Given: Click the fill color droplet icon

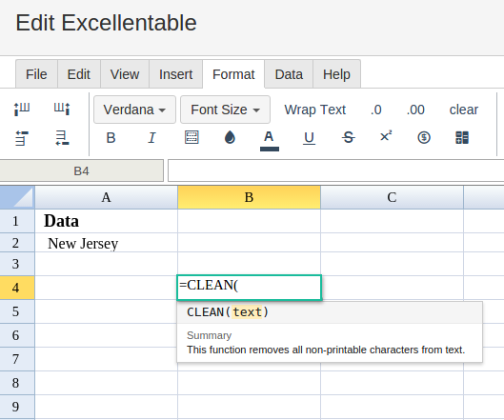Looking at the screenshot, I should pyautogui.click(x=230, y=137).
